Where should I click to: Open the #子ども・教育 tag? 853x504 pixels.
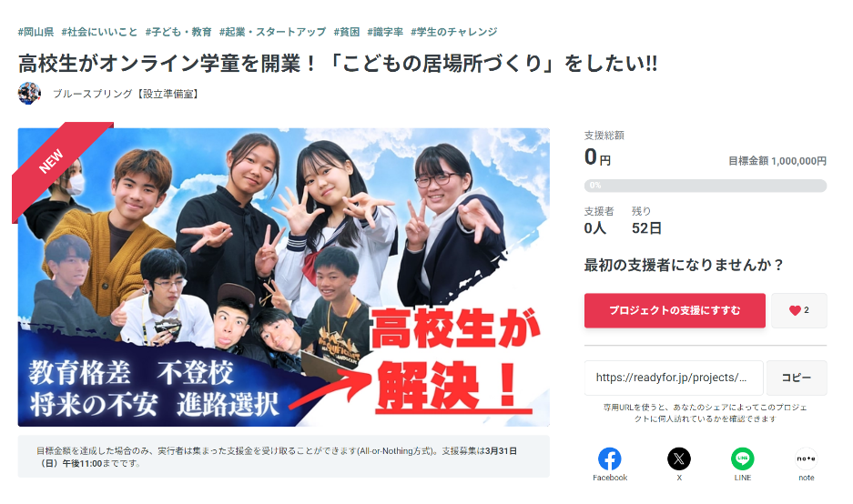point(178,32)
